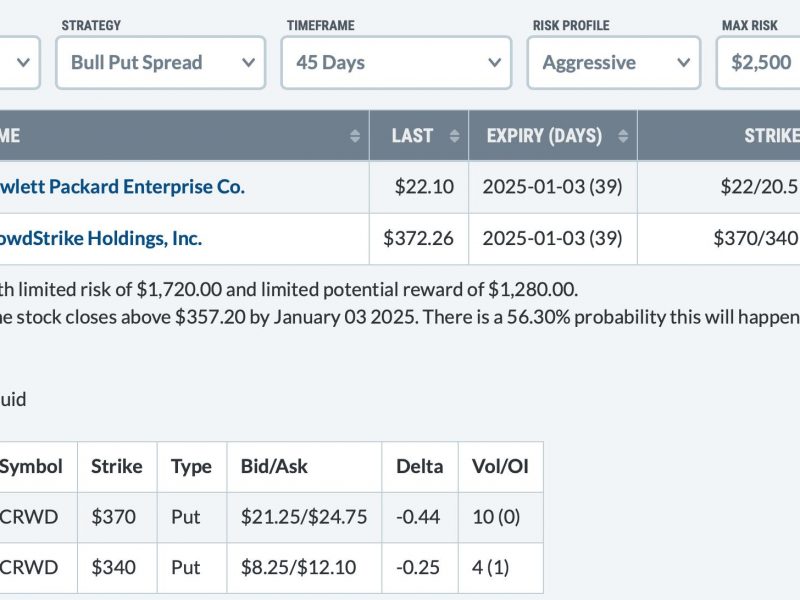
Task: Click the CrowdStrike expiry 2025-01-03 (39) cell
Action: click(x=553, y=239)
